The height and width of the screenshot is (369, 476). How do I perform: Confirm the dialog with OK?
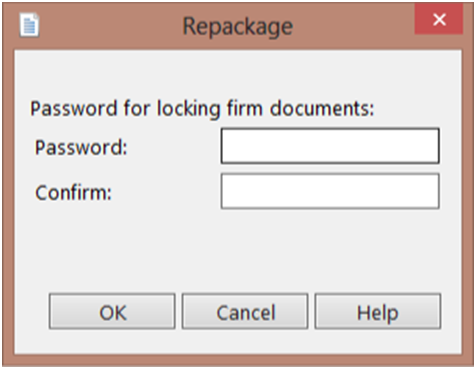(x=112, y=311)
